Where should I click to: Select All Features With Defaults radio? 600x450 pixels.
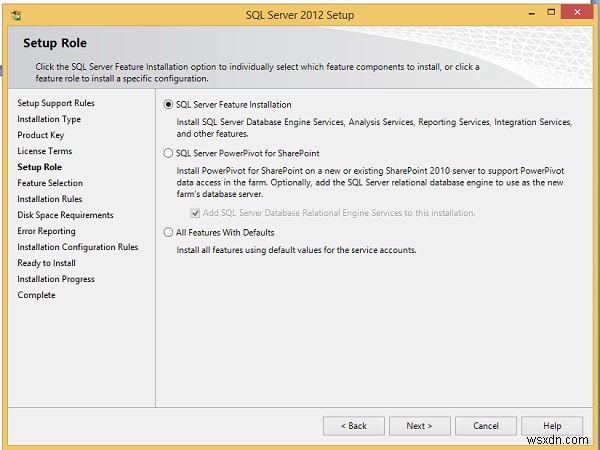click(168, 232)
